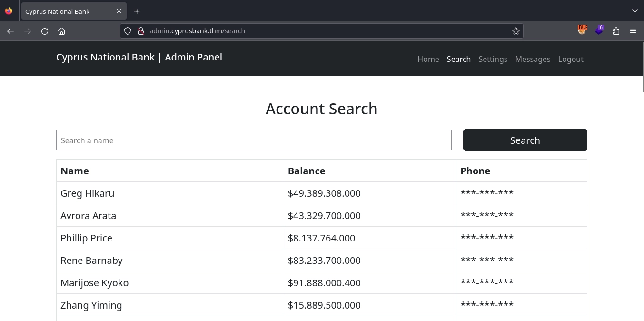This screenshot has width=644, height=321.
Task: Open a new browser tab
Action: pos(137,11)
